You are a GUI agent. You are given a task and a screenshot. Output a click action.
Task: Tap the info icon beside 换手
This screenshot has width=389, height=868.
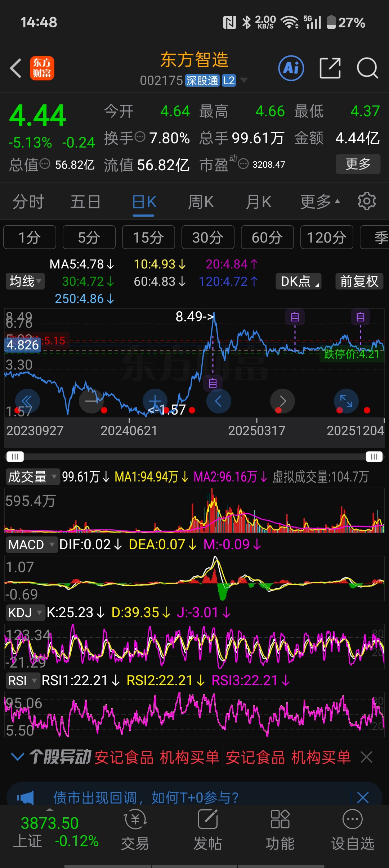[x=140, y=137]
